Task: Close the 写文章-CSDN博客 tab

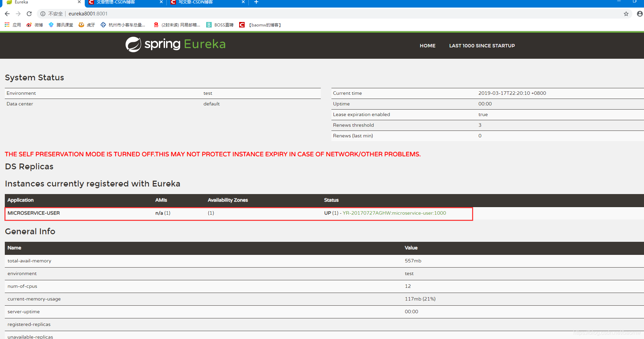Action: [x=243, y=2]
